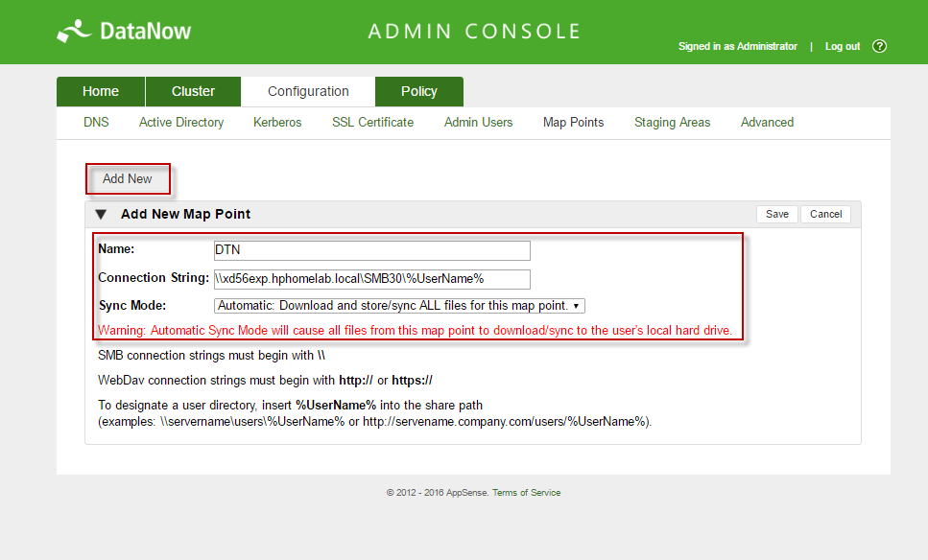
Task: Open SSL Certificate settings
Action: tap(373, 123)
